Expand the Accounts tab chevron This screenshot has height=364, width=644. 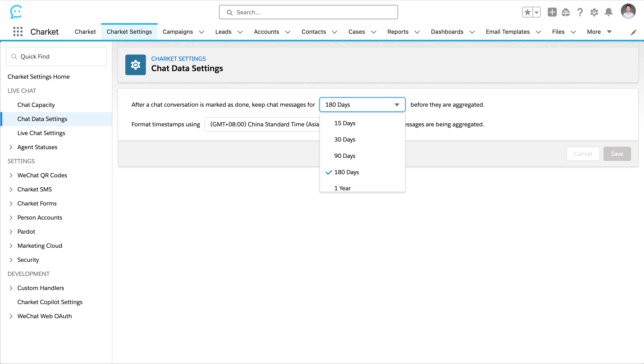tap(288, 32)
